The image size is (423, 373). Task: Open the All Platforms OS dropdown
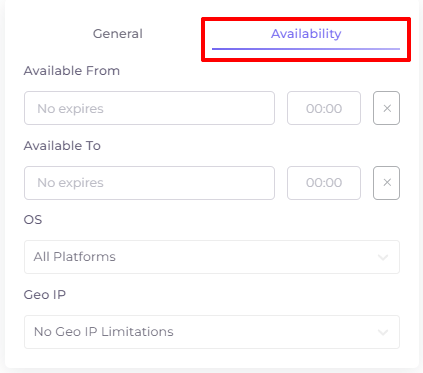click(212, 257)
